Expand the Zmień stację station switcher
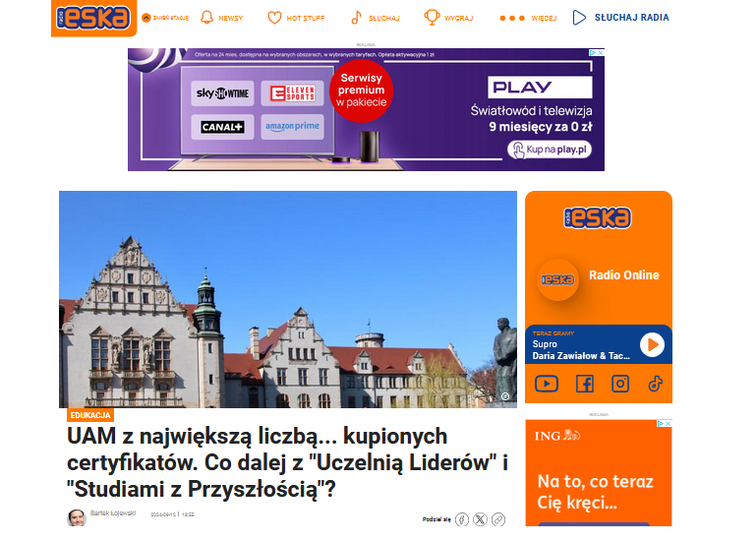This screenshot has width=756, height=542. [x=165, y=18]
